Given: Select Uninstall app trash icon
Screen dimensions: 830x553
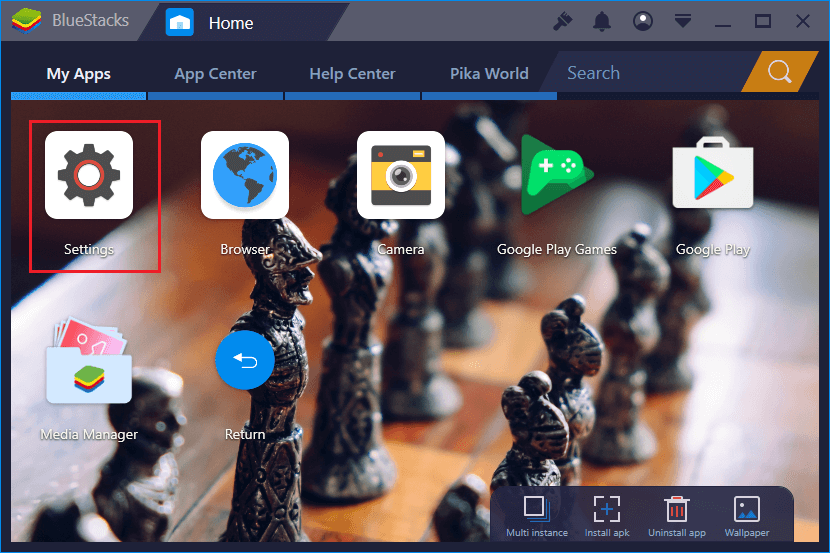Looking at the screenshot, I should (676, 509).
